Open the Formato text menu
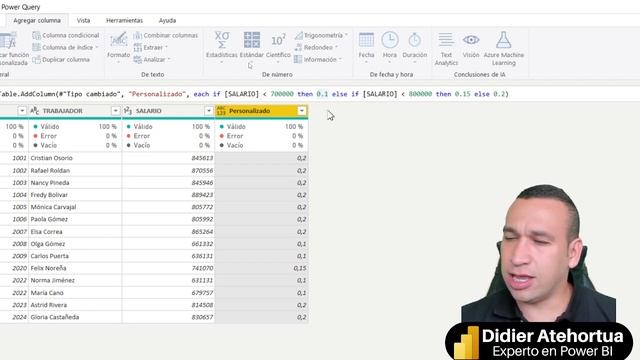This screenshot has height=360, width=640. pos(118,47)
